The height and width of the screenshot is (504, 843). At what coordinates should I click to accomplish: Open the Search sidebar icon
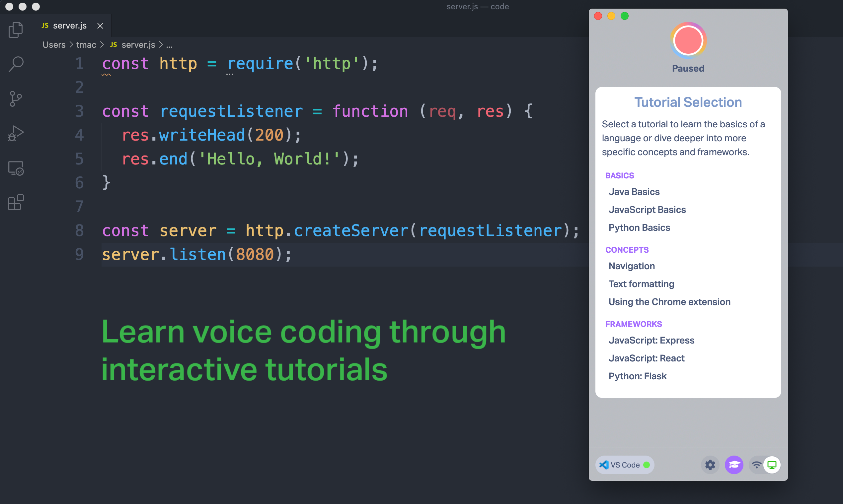pos(15,65)
